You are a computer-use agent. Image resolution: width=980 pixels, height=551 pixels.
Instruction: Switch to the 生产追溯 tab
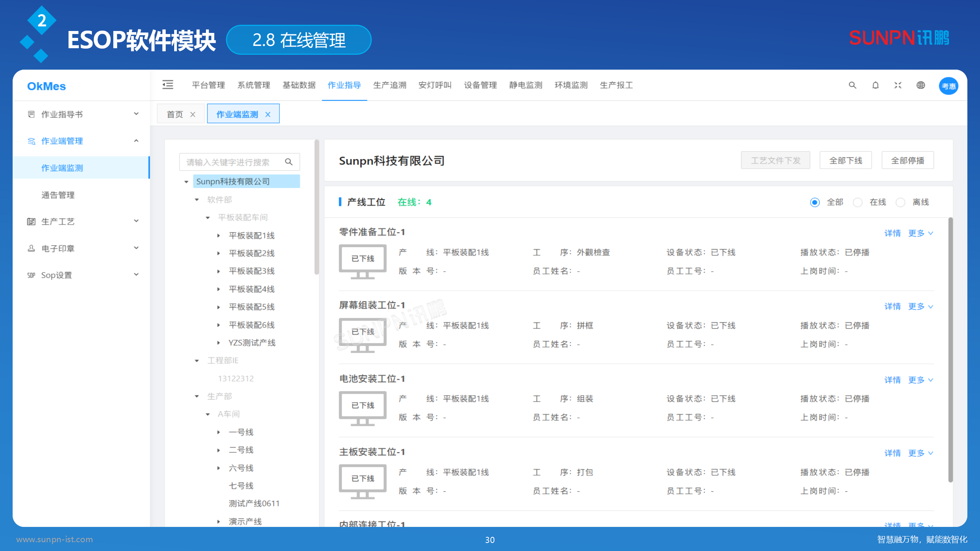[389, 85]
